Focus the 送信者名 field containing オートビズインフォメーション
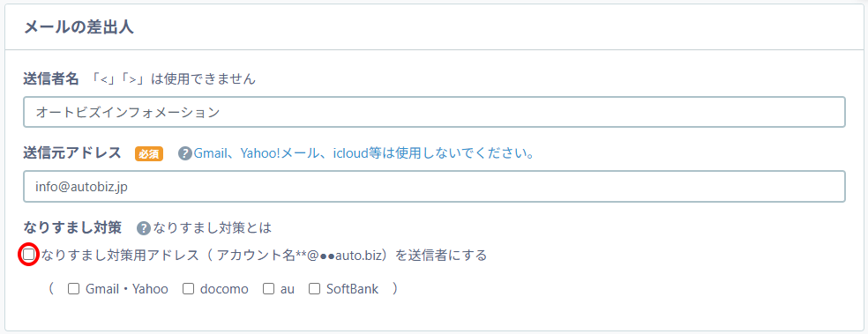The width and height of the screenshot is (868, 334). (434, 112)
